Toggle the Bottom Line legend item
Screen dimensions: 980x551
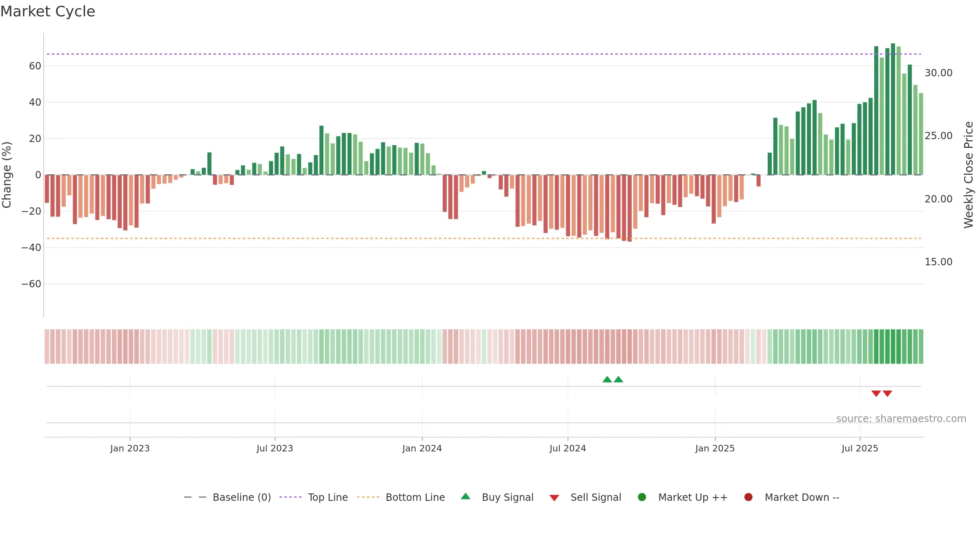pos(401,497)
